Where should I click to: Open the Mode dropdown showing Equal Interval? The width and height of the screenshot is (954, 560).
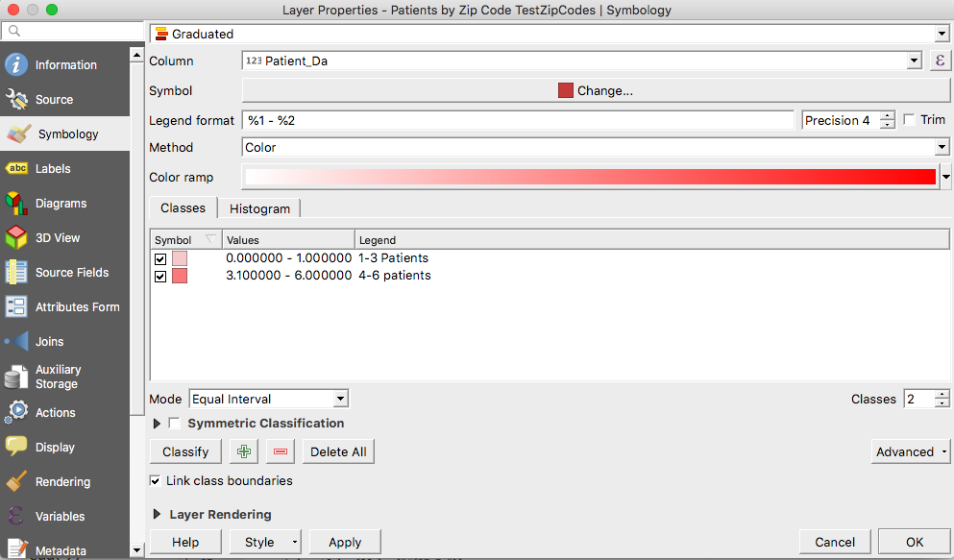(269, 398)
